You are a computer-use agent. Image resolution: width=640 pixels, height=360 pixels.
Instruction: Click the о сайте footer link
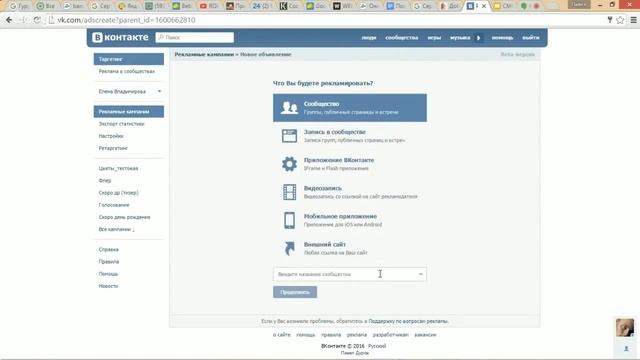(x=282, y=335)
